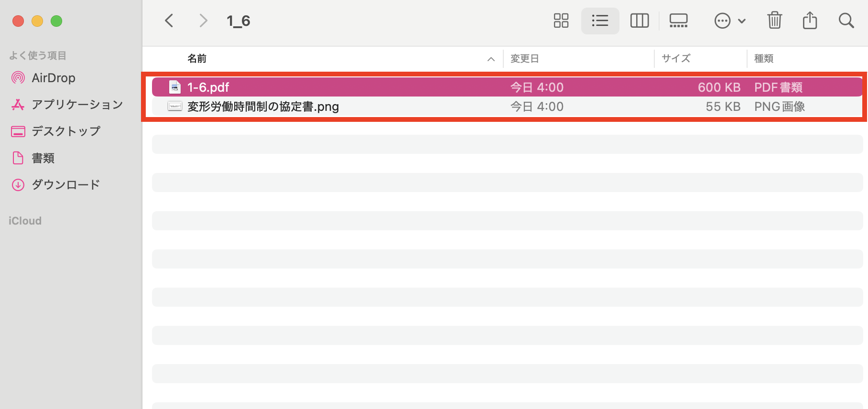Click the PDF file icon of 1-6.pdf
This screenshot has width=868, height=409.
pos(175,87)
